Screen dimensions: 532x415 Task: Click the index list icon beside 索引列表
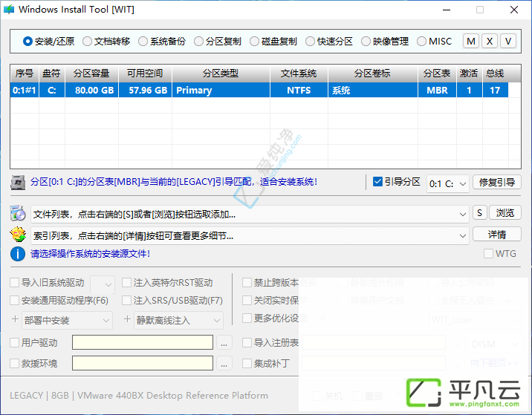(18, 235)
